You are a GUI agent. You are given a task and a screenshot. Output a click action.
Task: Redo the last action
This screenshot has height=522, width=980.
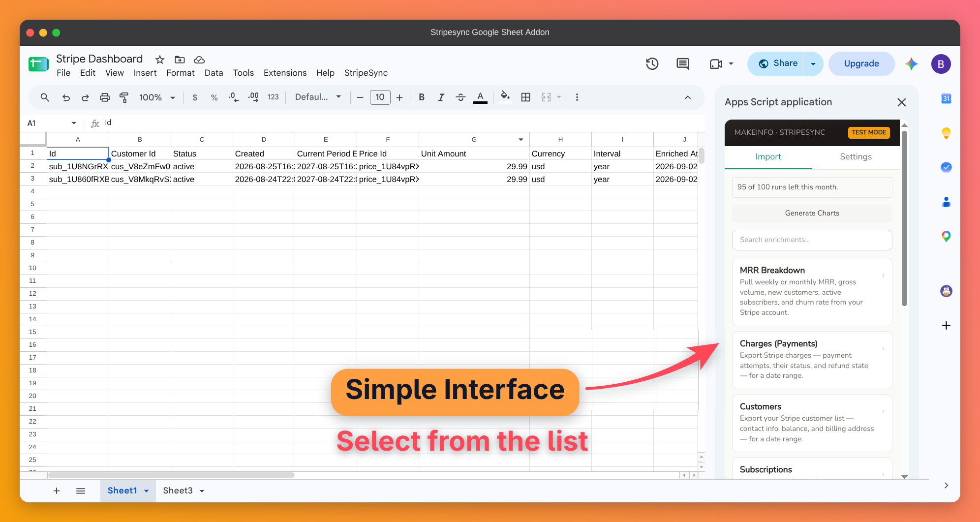coord(85,97)
